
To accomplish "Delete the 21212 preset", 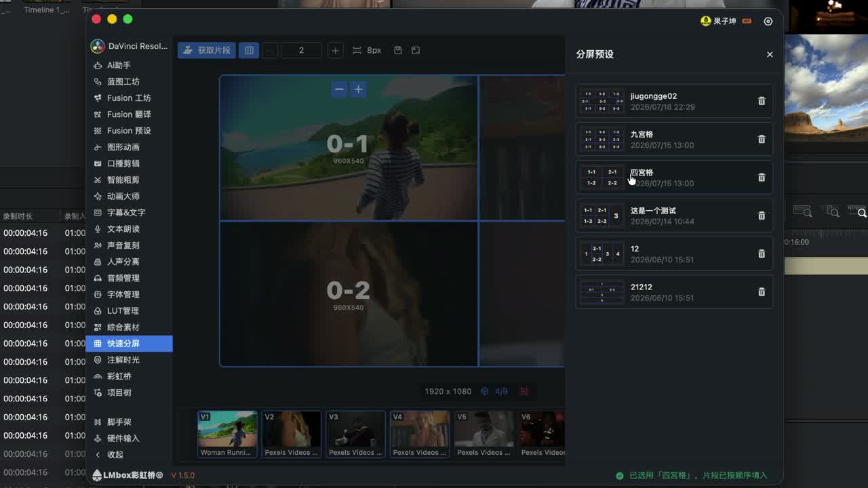I will tap(762, 291).
